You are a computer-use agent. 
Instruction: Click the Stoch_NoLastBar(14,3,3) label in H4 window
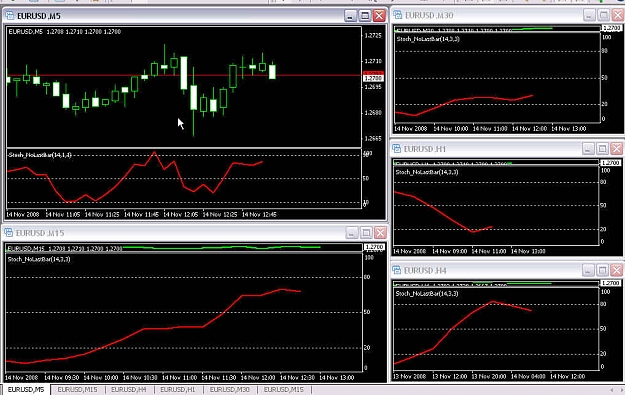[427, 293]
